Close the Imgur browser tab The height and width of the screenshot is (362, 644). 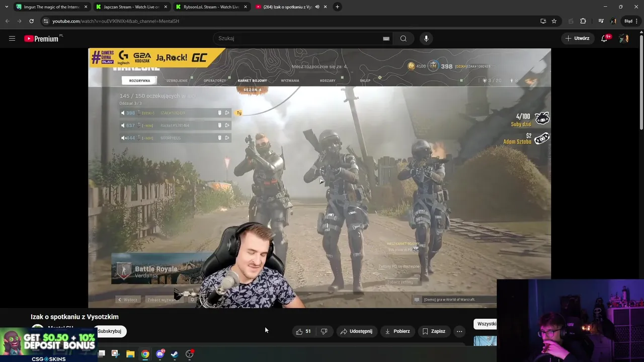(86, 7)
